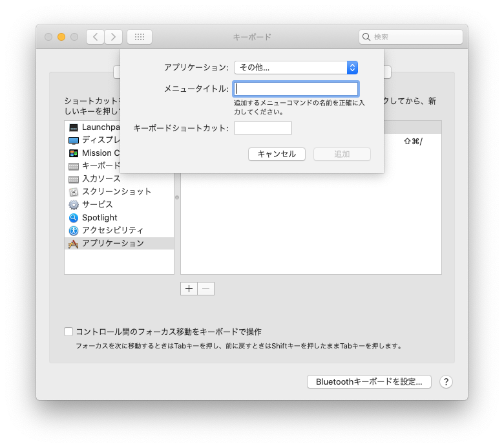Select サービス text in category list
The image size is (504, 448).
(x=98, y=204)
